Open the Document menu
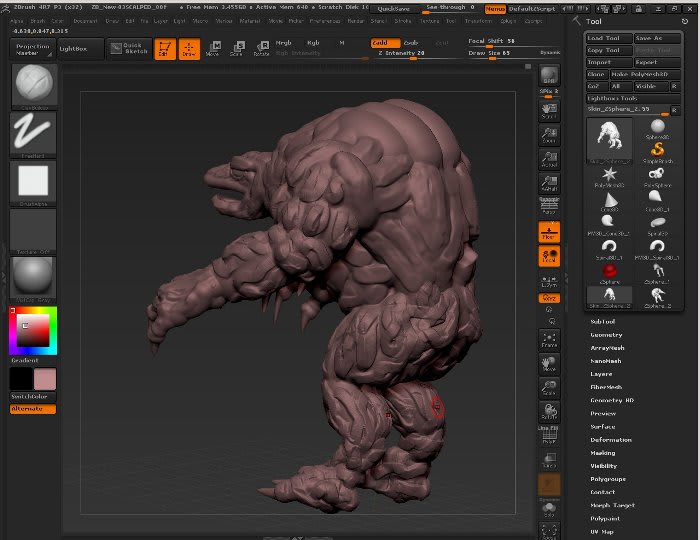 pyautogui.click(x=85, y=21)
